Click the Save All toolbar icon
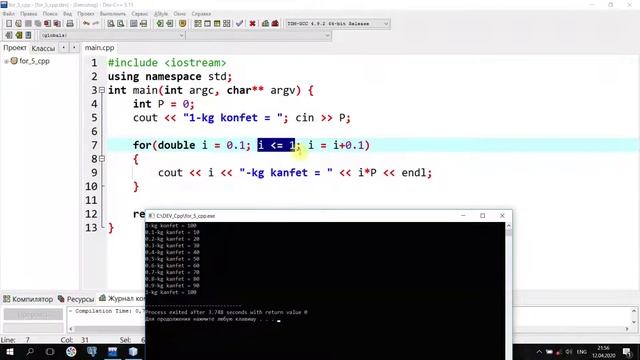 [x=38, y=24]
